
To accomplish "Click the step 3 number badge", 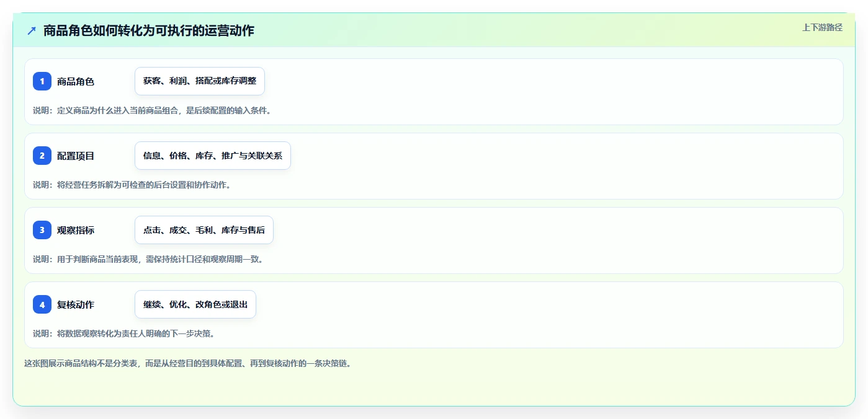I will pyautogui.click(x=42, y=230).
